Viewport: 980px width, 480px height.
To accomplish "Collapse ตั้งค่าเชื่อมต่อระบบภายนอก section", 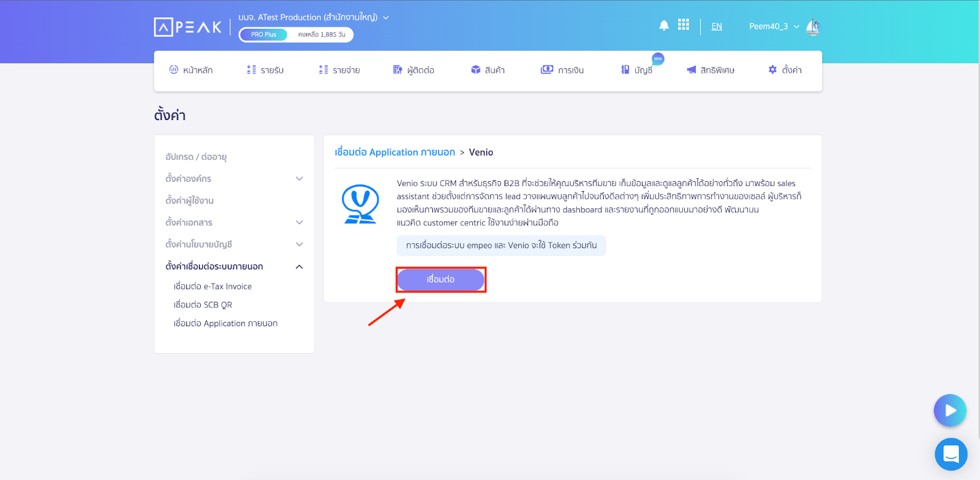I will (234, 266).
